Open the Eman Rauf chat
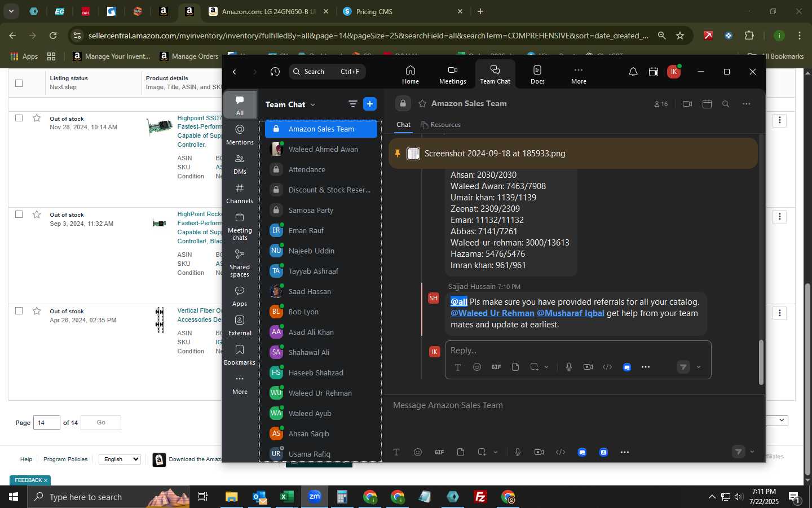 321,230
